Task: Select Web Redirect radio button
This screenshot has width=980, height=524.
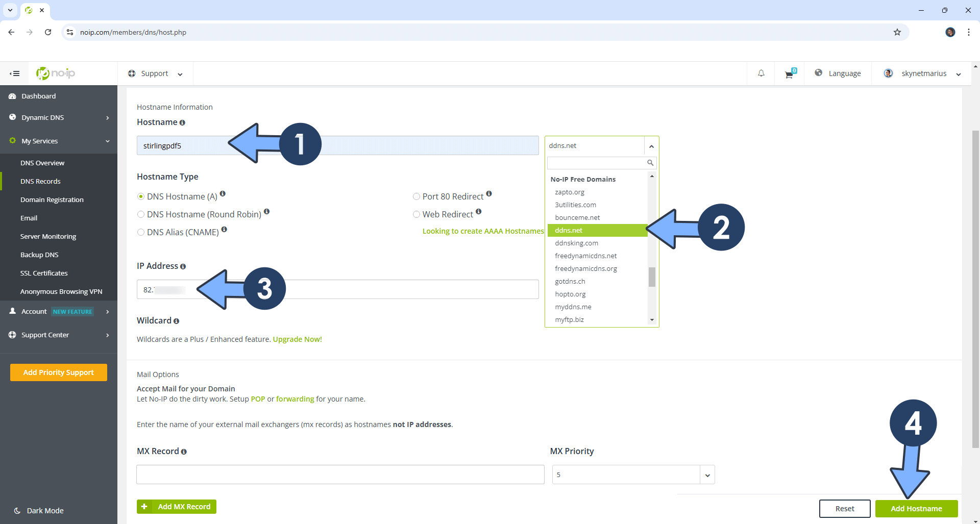Action: 416,214
